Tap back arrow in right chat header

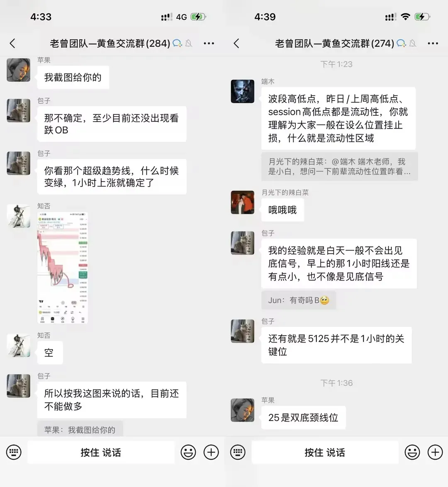click(x=236, y=44)
